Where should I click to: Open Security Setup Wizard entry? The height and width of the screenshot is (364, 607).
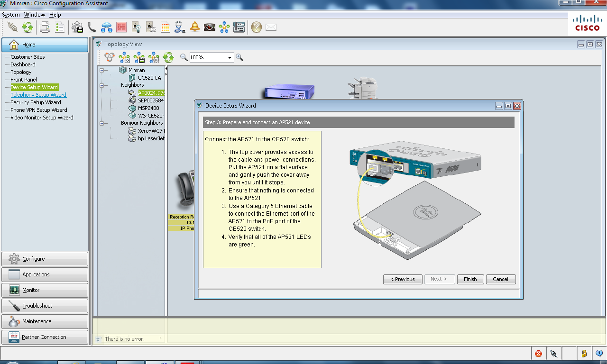click(x=36, y=102)
